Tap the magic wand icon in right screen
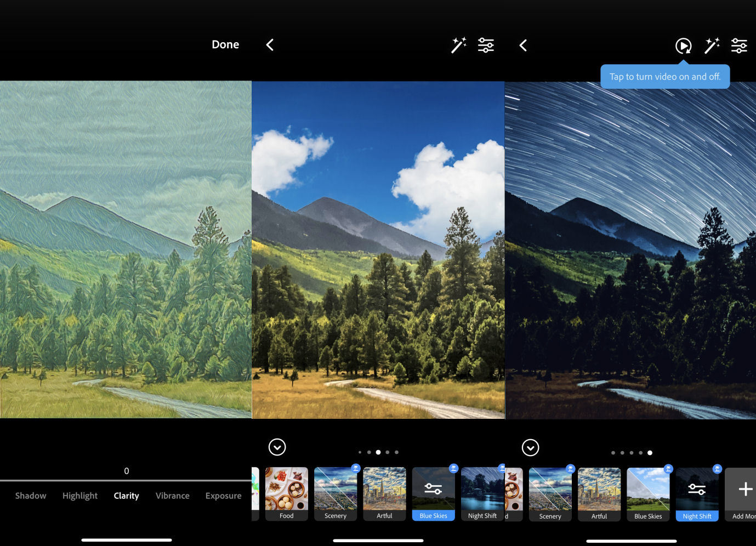The height and width of the screenshot is (546, 756). pos(712,46)
